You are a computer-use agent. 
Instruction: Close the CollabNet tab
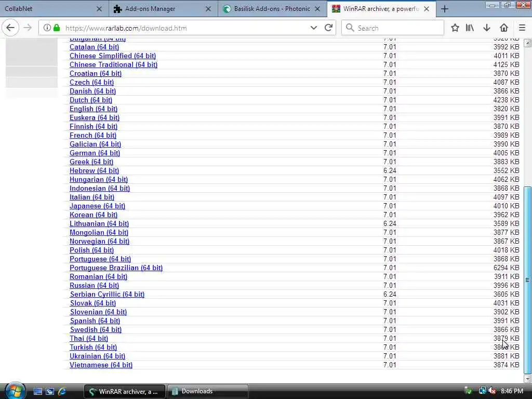click(99, 9)
